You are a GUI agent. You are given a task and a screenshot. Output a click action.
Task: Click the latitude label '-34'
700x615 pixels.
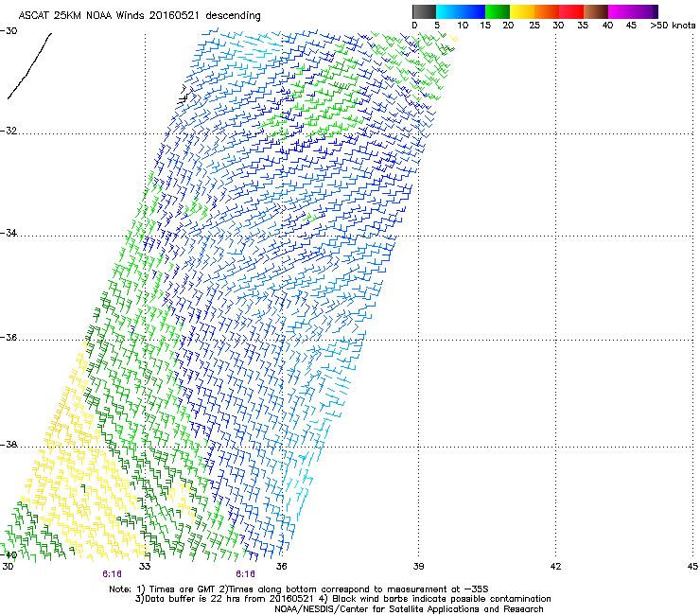[9, 233]
